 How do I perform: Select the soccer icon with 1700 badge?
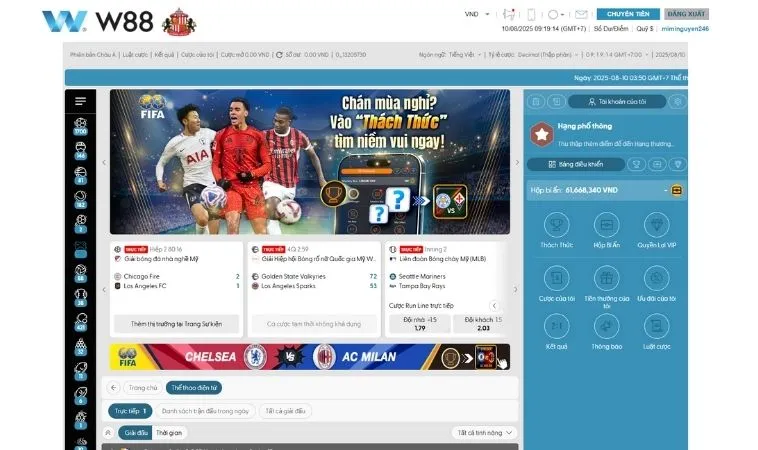tap(81, 126)
